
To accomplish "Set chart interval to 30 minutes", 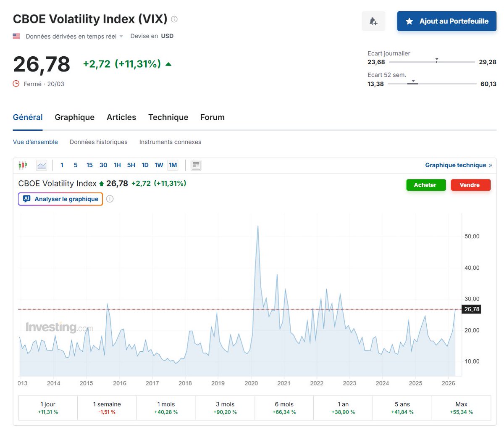I will (103, 165).
